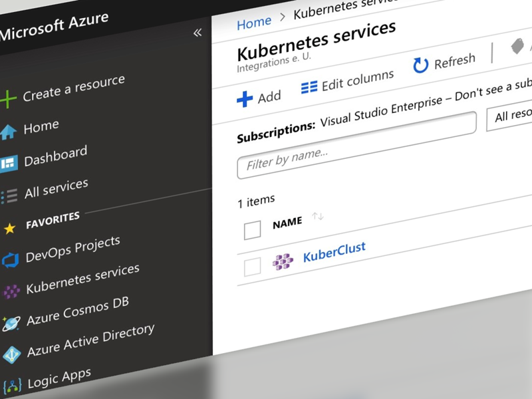Go to Home in the sidebar

pyautogui.click(x=41, y=127)
